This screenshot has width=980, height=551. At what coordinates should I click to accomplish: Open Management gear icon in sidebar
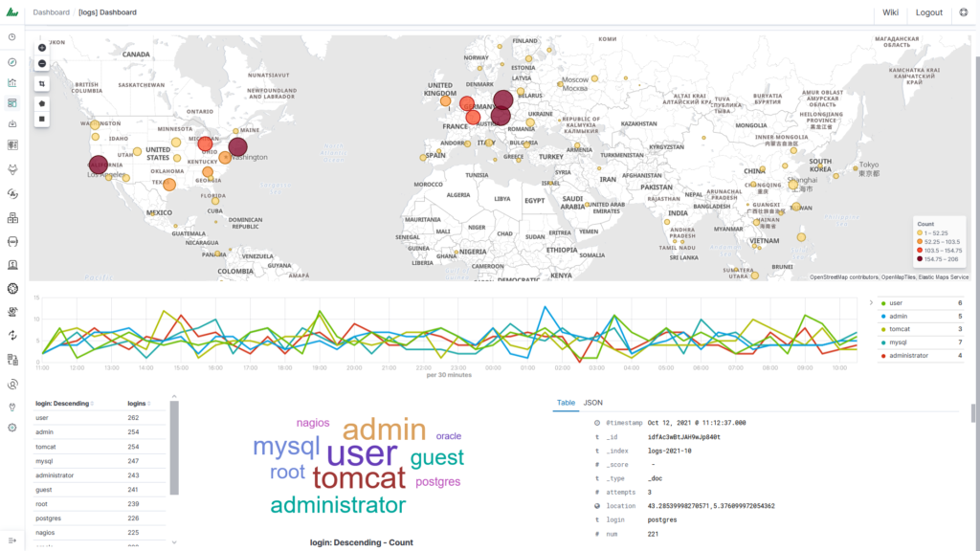point(12,427)
